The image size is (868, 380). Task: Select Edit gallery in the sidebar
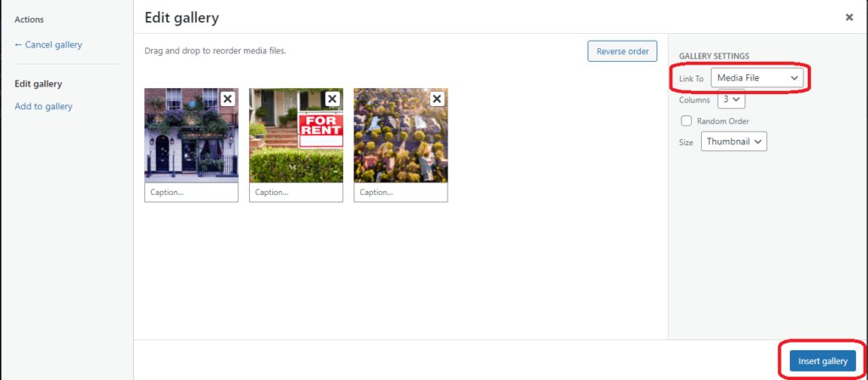point(38,84)
